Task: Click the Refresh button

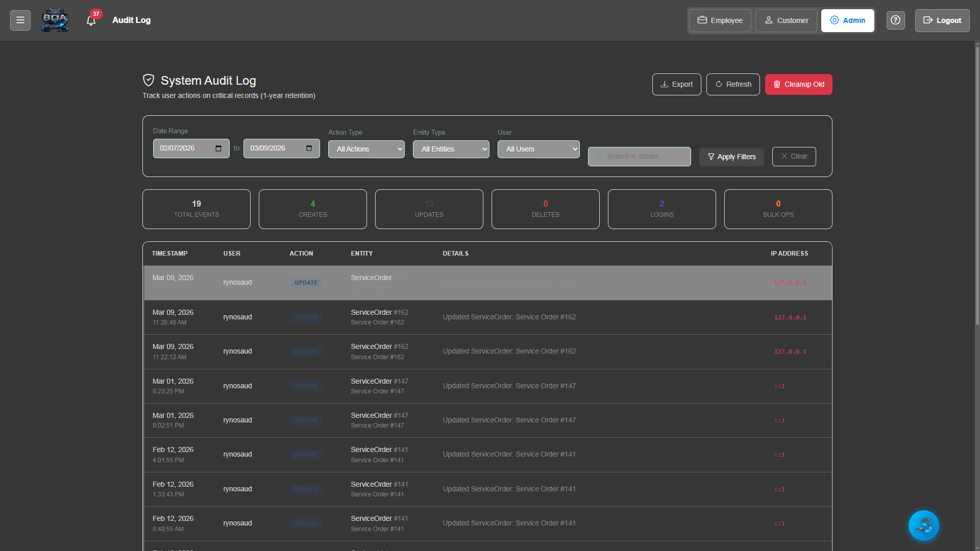Action: (x=733, y=84)
